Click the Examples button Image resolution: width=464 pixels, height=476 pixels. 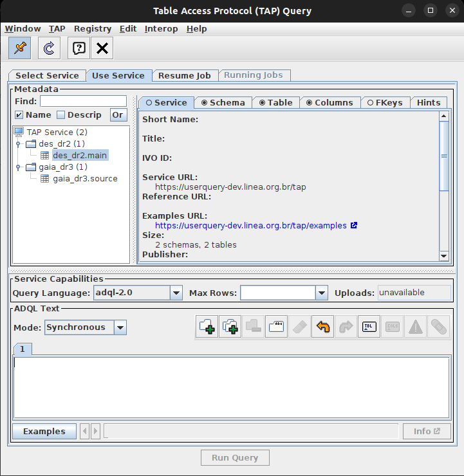pos(44,431)
